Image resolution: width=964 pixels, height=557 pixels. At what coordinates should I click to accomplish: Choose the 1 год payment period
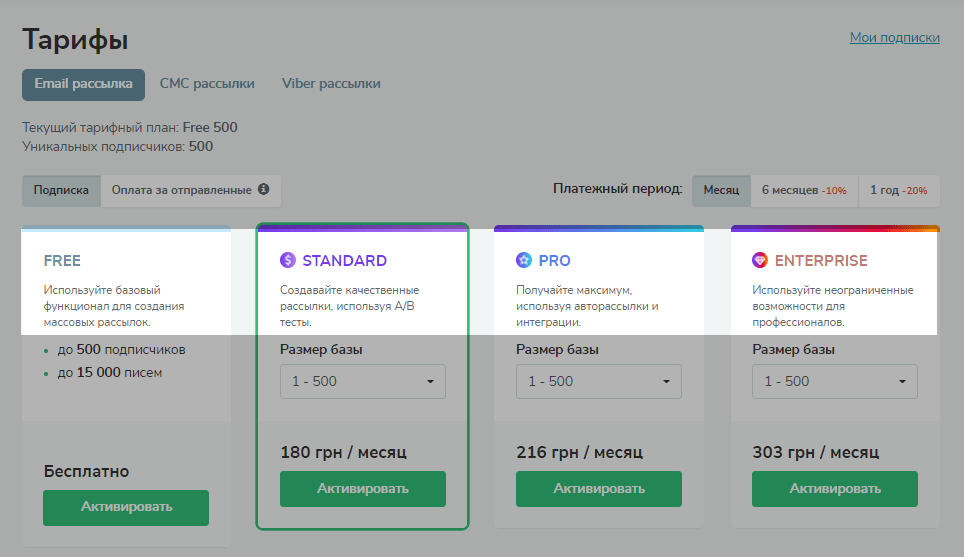click(x=898, y=190)
